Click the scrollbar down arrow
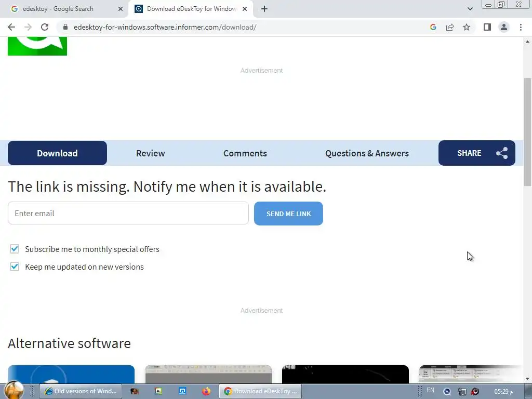Viewport: 532px width, 399px height. click(527, 379)
